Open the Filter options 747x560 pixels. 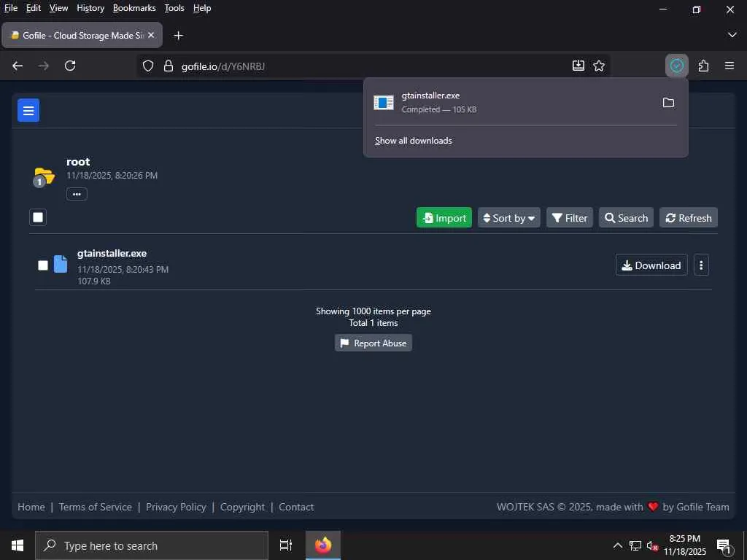pyautogui.click(x=569, y=217)
